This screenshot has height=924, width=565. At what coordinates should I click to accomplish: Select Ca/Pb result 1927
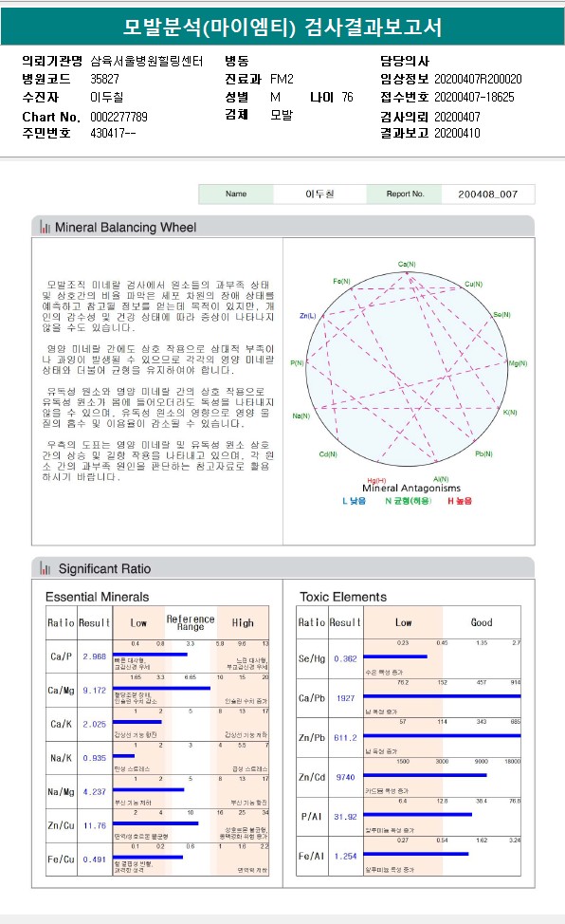tap(346, 698)
